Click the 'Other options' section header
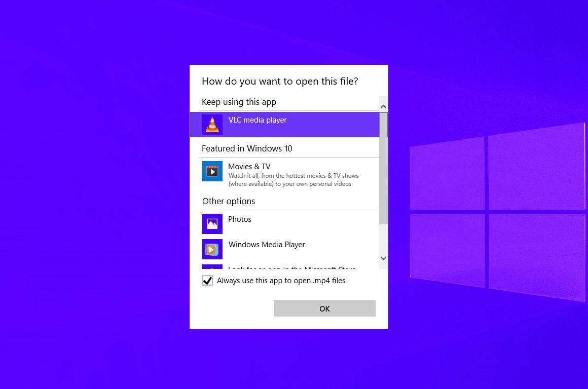Image resolution: width=588 pixels, height=389 pixels. point(229,201)
